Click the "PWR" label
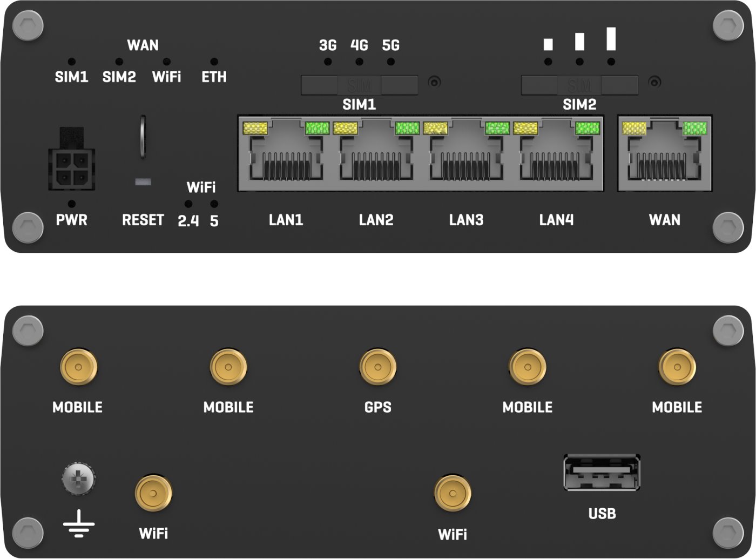 pos(71,220)
